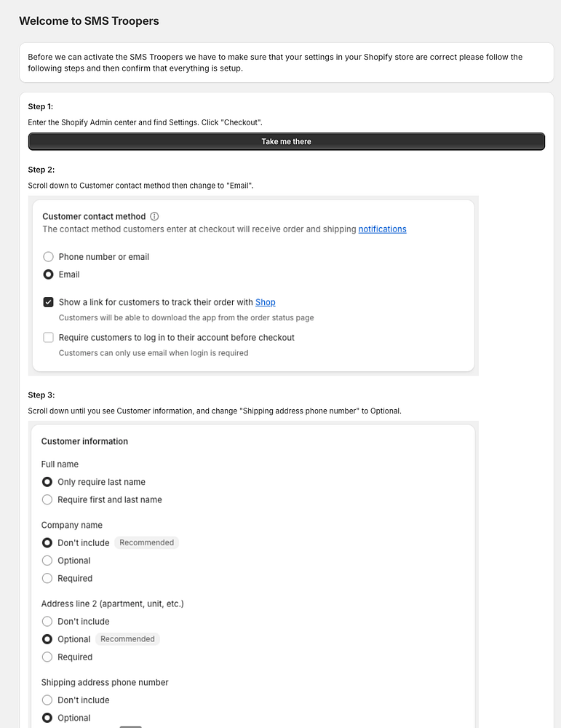
Task: Set Address line 2 to Optional
Action: [x=47, y=639]
